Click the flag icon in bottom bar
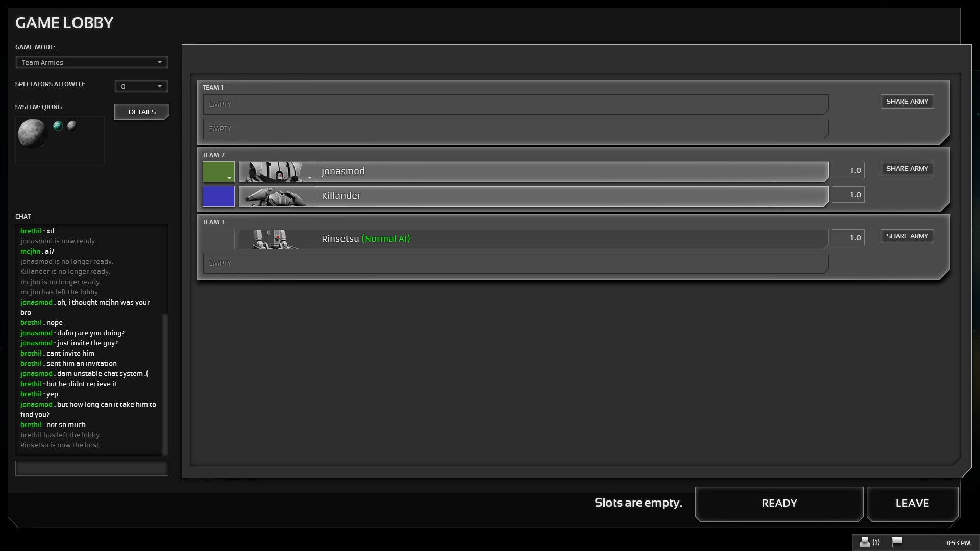980x551 pixels. tap(897, 542)
